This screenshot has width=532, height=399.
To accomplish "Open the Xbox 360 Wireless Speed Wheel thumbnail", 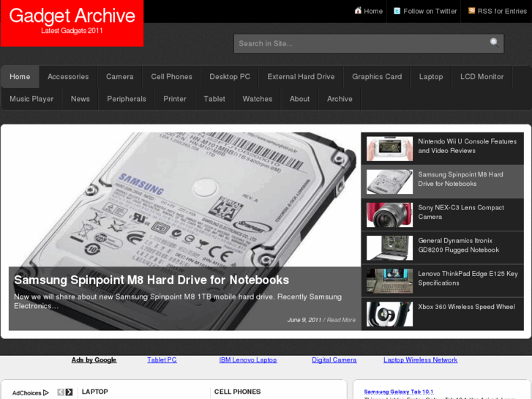I will [389, 314].
